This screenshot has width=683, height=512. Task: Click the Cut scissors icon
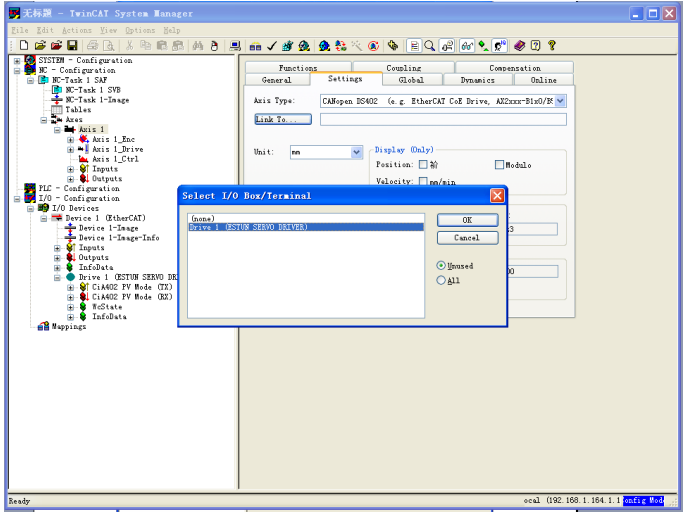(129, 45)
